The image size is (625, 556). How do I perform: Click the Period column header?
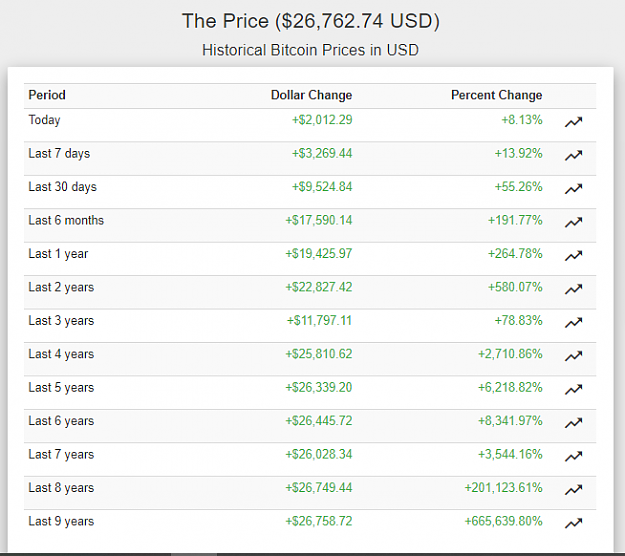47,95
